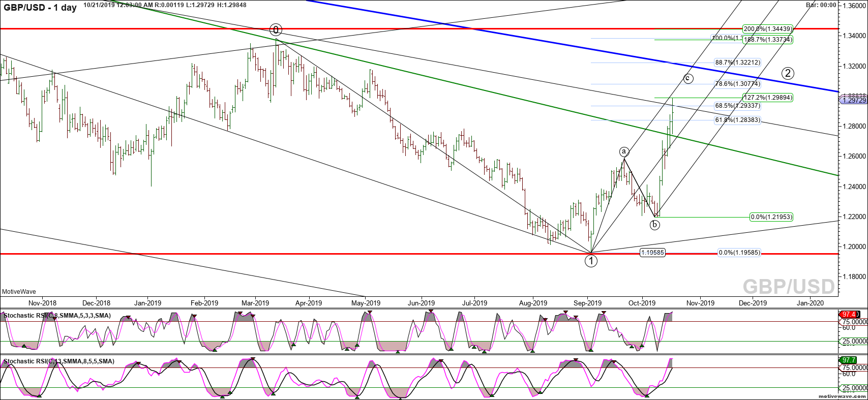Click the 78.6%(1.30774) retracement label
The width and height of the screenshot is (868, 400).
pyautogui.click(x=737, y=84)
